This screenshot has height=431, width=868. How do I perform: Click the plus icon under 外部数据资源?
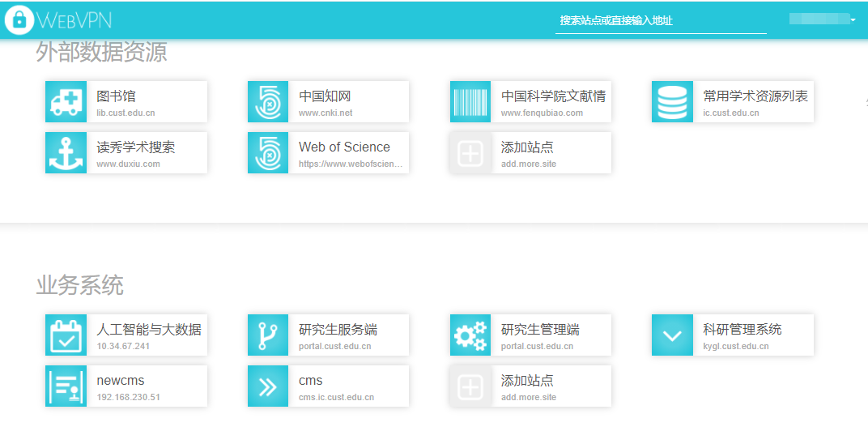click(x=470, y=153)
